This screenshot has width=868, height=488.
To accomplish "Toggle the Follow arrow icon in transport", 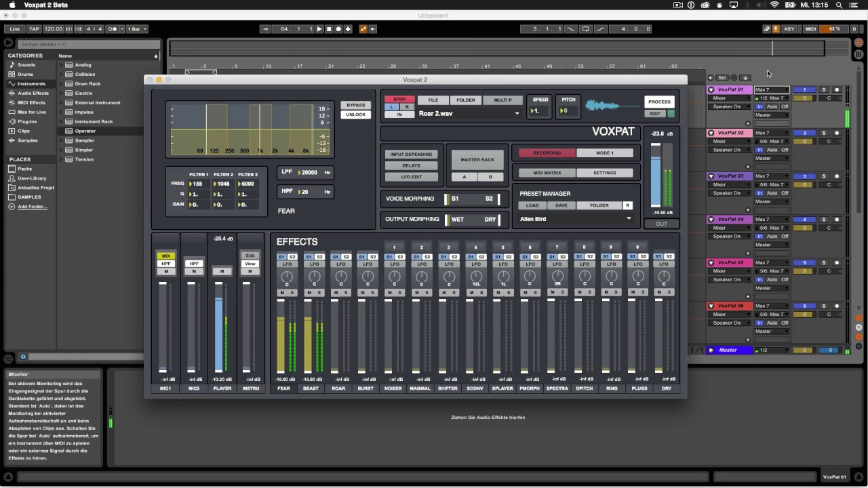I will (266, 29).
